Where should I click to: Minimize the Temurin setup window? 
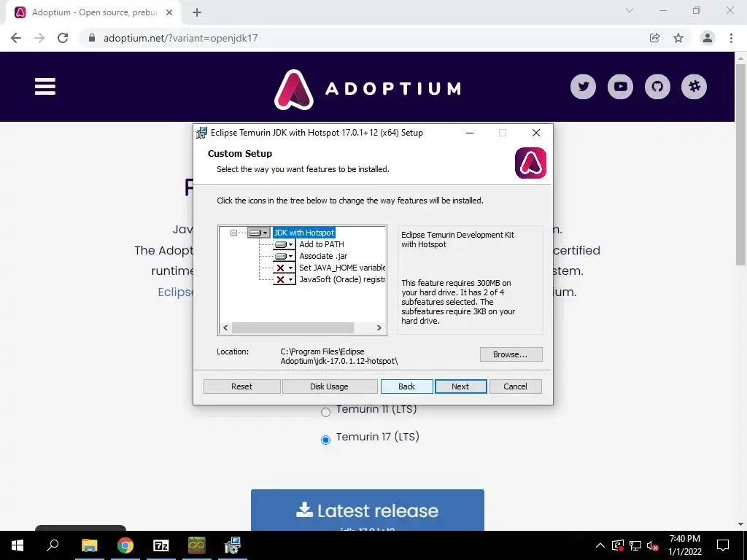[470, 133]
